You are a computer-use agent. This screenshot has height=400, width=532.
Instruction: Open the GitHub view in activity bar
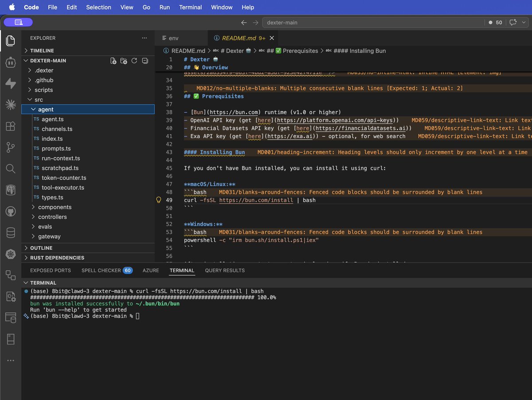(x=10, y=211)
